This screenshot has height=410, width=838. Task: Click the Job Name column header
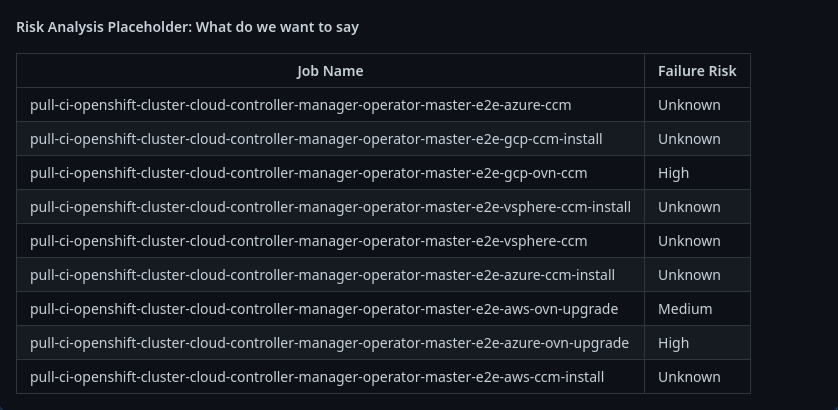pos(330,71)
